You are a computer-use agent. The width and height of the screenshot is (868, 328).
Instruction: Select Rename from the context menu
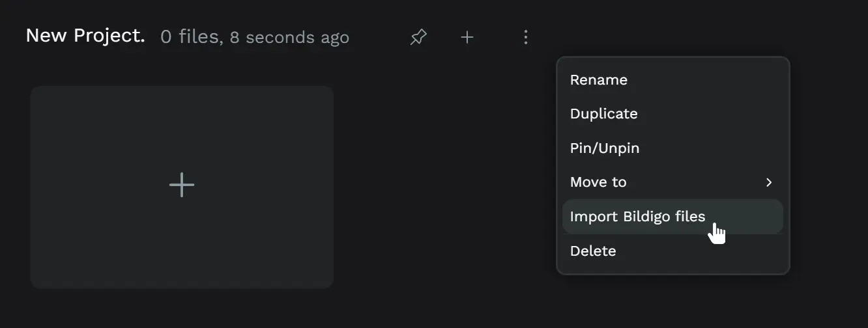click(x=598, y=80)
